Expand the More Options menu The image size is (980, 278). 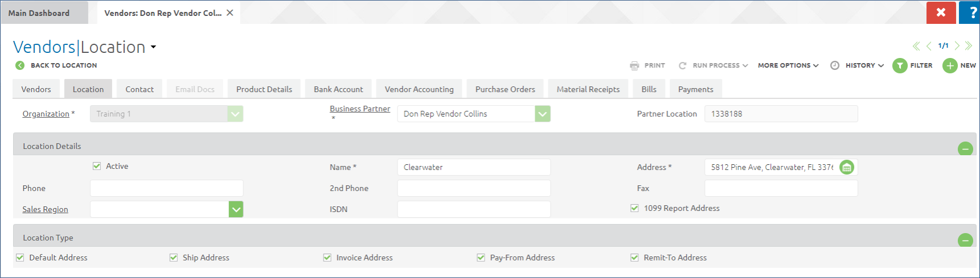[788, 65]
